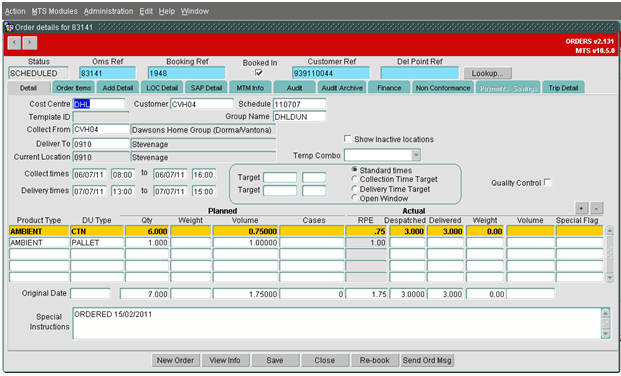Click the planned Volume cell 1.00000
621x376 pixels.
tap(245, 242)
